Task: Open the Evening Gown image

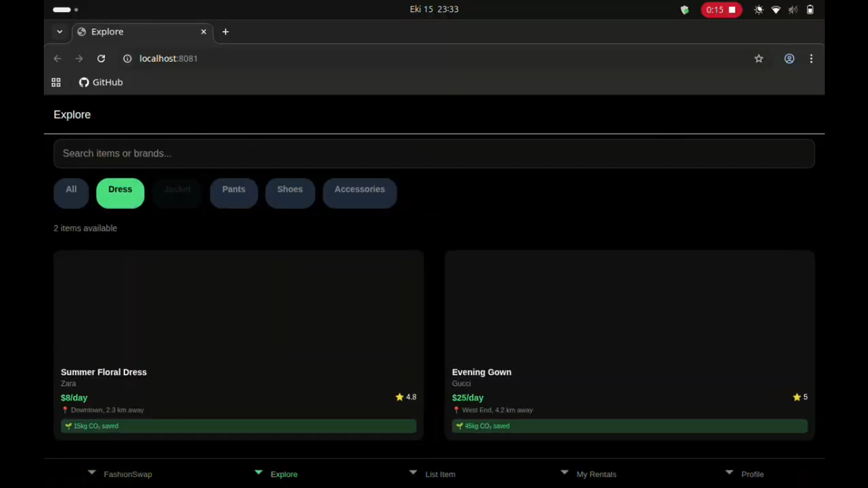Action: coord(630,305)
